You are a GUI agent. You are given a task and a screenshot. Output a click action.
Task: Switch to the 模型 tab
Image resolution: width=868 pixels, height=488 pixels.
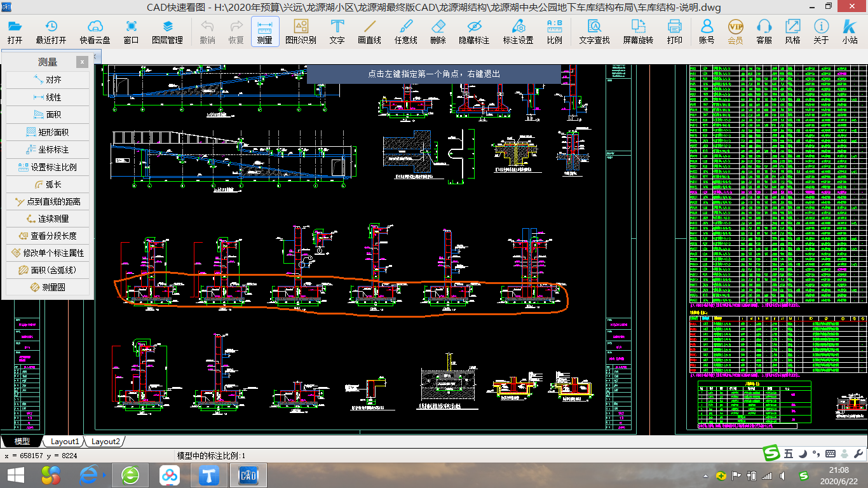[x=22, y=441]
